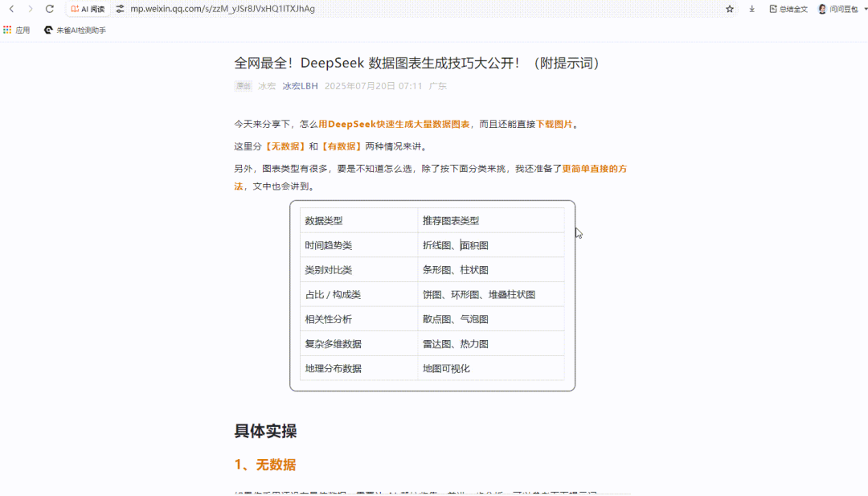The width and height of the screenshot is (868, 496).
Task: Click the highlighted 【无数据】 text
Action: (x=285, y=146)
